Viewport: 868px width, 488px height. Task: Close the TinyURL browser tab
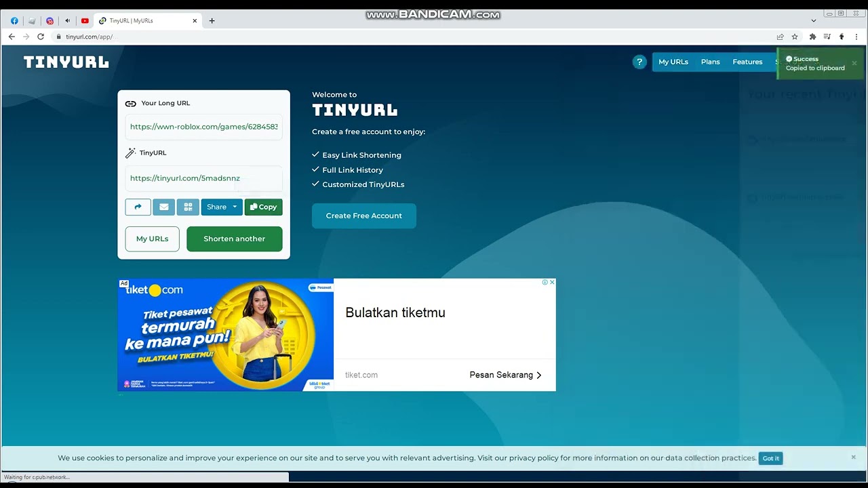point(195,21)
